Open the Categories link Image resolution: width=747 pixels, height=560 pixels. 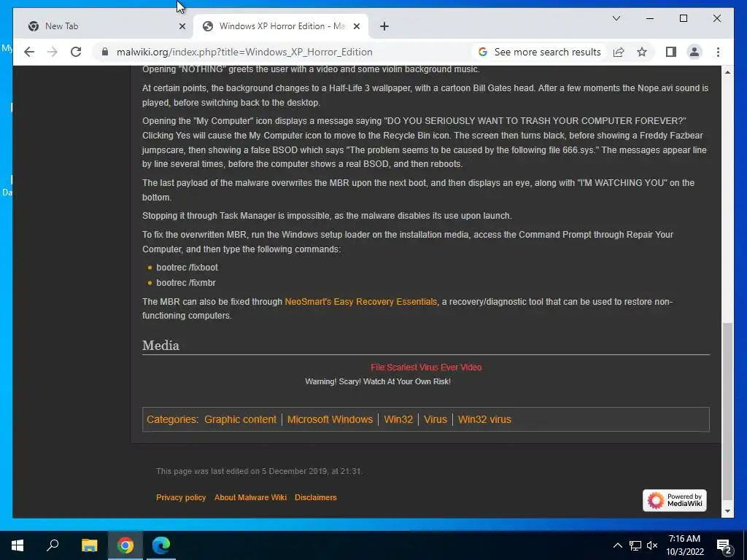(171, 419)
